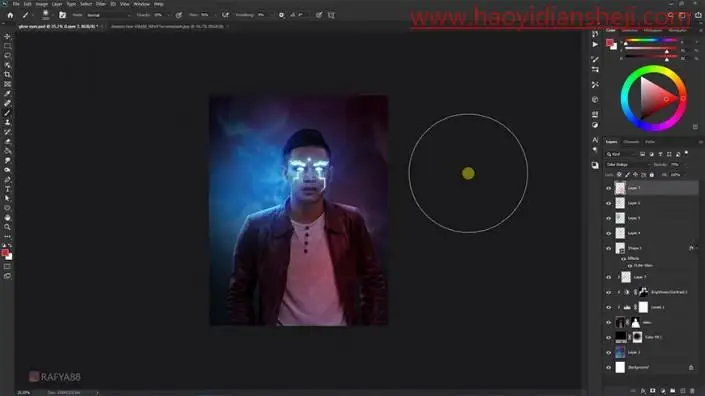Switch to the Channels tab
Screen dimensions: 705x396
631,142
